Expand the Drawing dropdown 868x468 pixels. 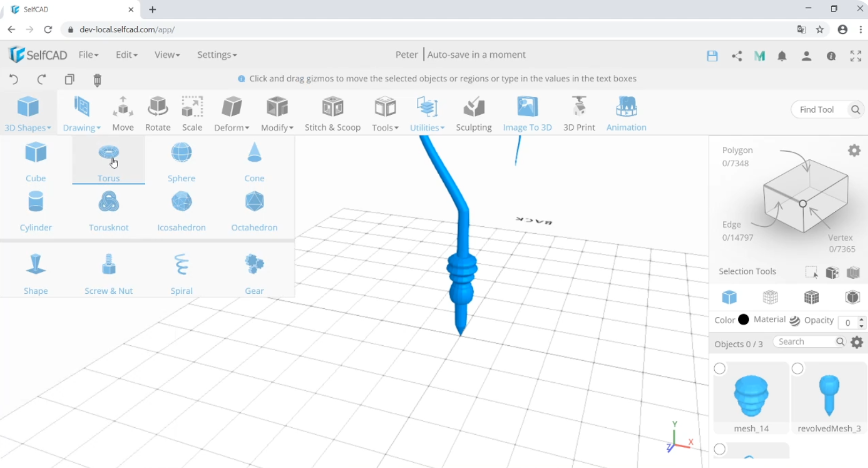82,114
